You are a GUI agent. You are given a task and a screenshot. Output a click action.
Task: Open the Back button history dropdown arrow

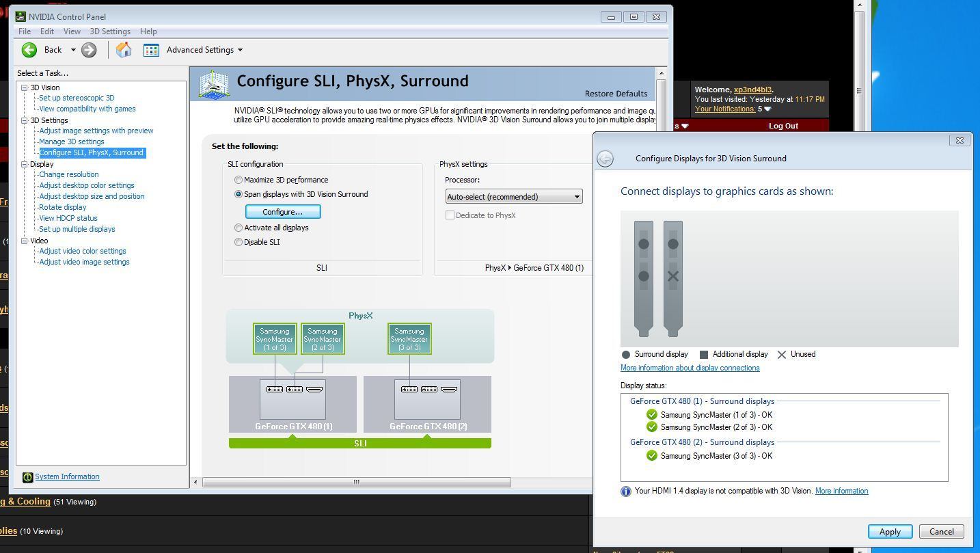click(x=73, y=50)
